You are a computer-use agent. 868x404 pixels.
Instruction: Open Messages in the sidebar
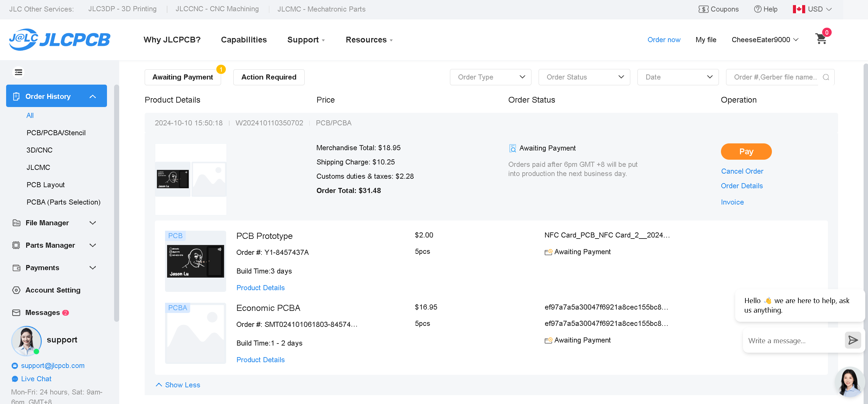coord(42,313)
